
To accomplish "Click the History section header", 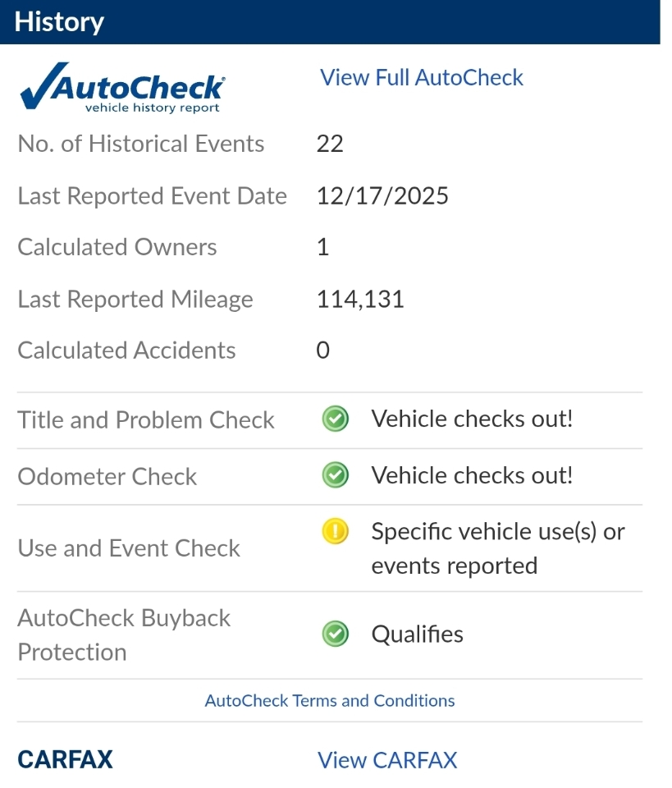I will pos(59,21).
